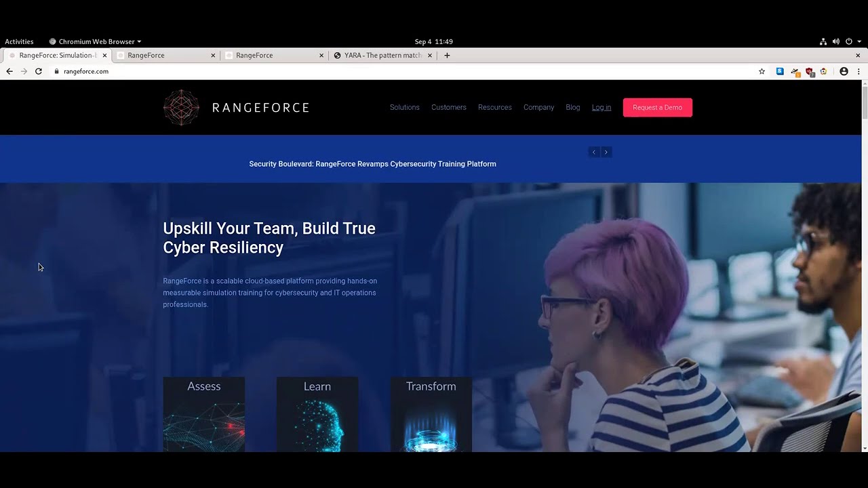
Task: Click the power icon in system tray
Action: click(848, 41)
